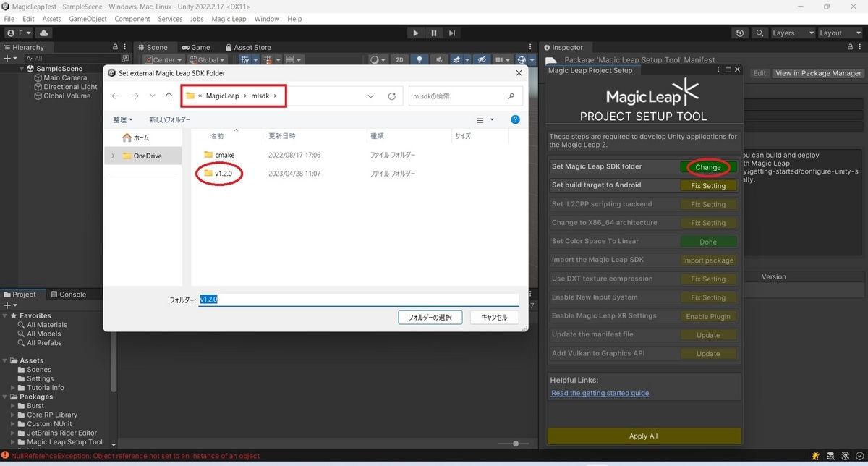Click フォルダーの選択 button
This screenshot has height=466, width=868.
coord(430,317)
